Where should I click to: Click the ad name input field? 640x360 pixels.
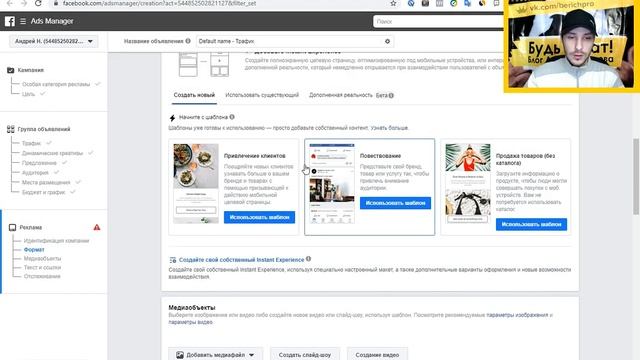coord(295,41)
